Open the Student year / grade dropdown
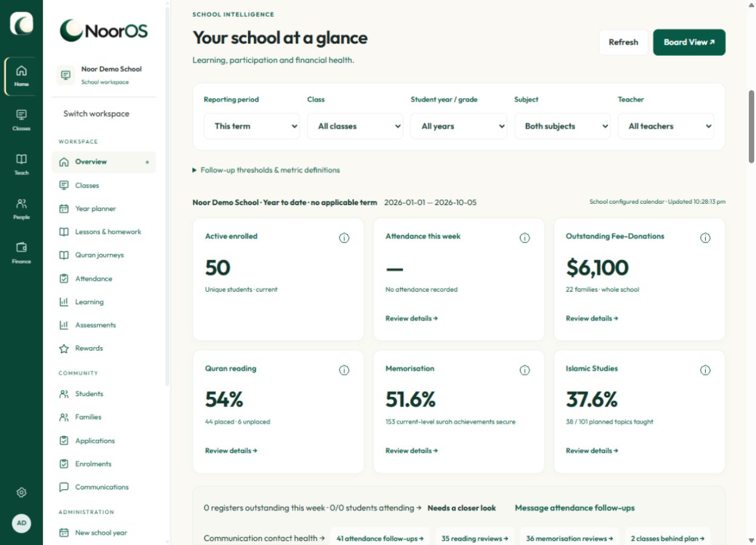Image resolution: width=756 pixels, height=545 pixels. 458,126
